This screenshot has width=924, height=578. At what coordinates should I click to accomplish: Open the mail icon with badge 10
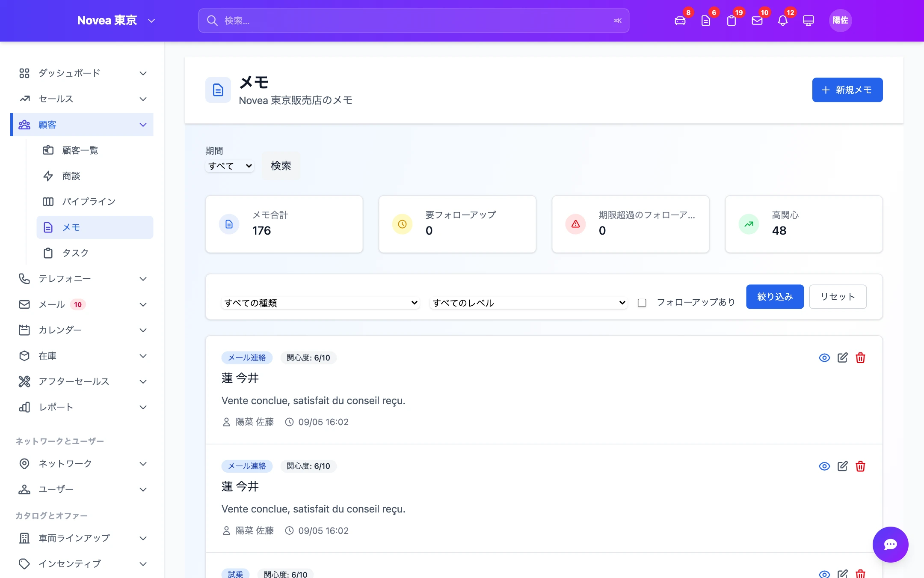tap(757, 21)
